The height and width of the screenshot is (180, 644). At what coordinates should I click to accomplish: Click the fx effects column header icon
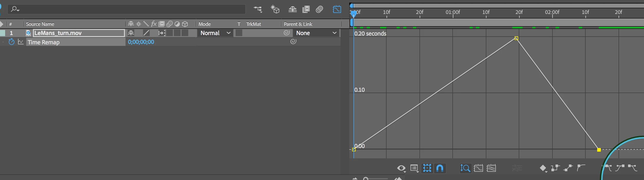[154, 24]
